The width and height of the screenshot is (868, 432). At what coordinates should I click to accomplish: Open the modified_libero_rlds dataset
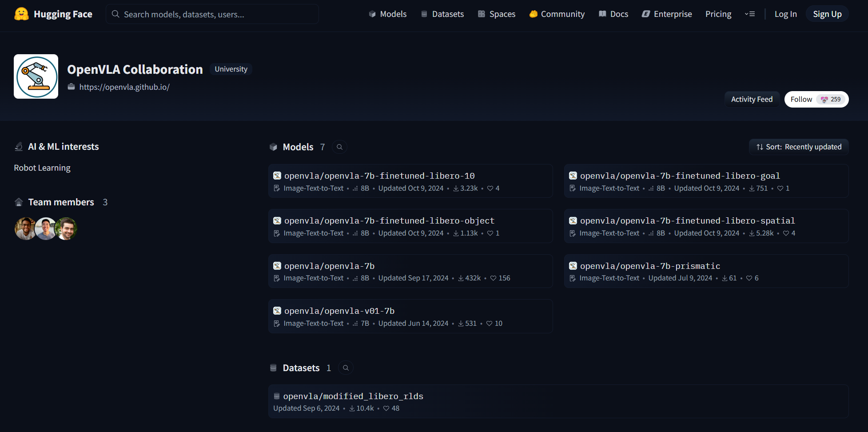353,396
